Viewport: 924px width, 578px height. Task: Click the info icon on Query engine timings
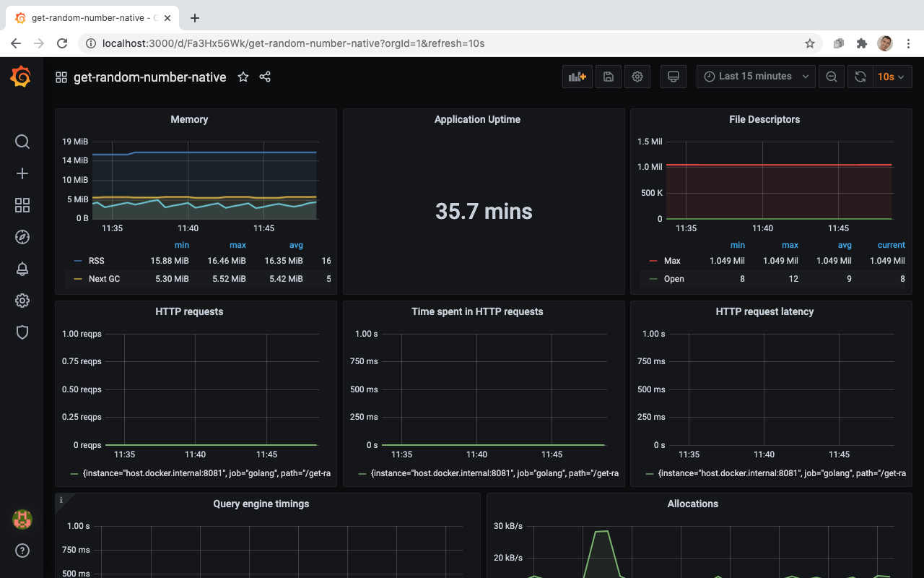click(61, 500)
